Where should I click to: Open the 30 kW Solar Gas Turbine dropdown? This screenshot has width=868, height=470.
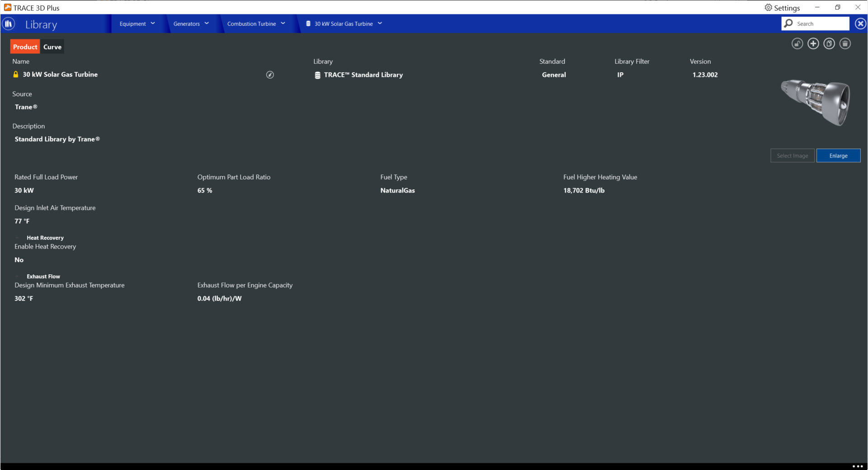click(344, 23)
